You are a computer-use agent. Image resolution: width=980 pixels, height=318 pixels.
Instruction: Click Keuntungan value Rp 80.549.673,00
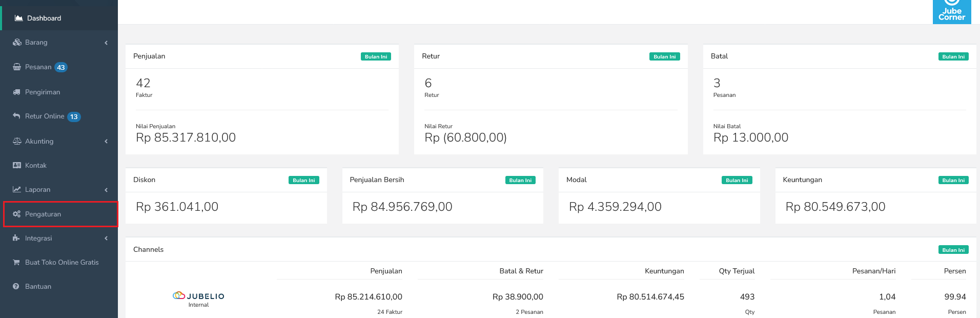tap(835, 207)
